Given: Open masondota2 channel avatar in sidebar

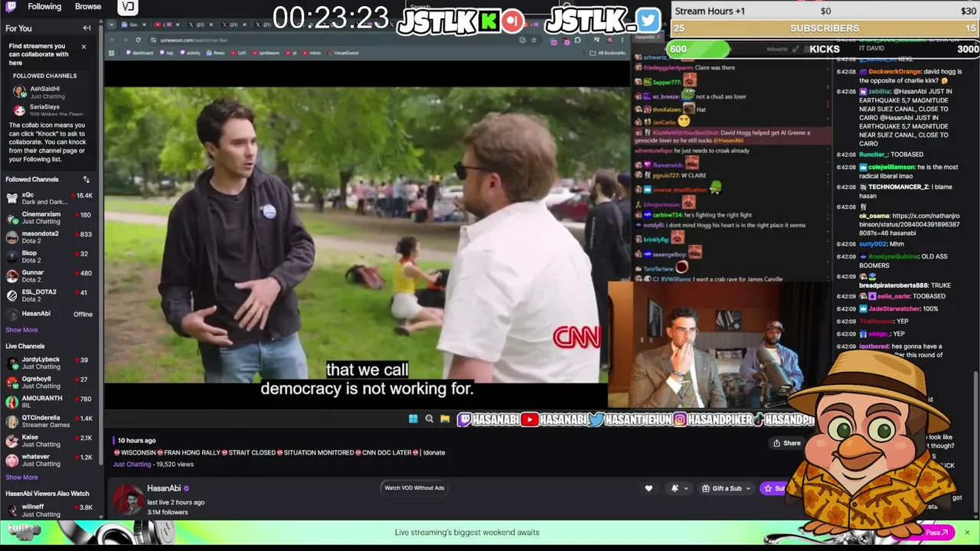Looking at the screenshot, I should [11, 237].
